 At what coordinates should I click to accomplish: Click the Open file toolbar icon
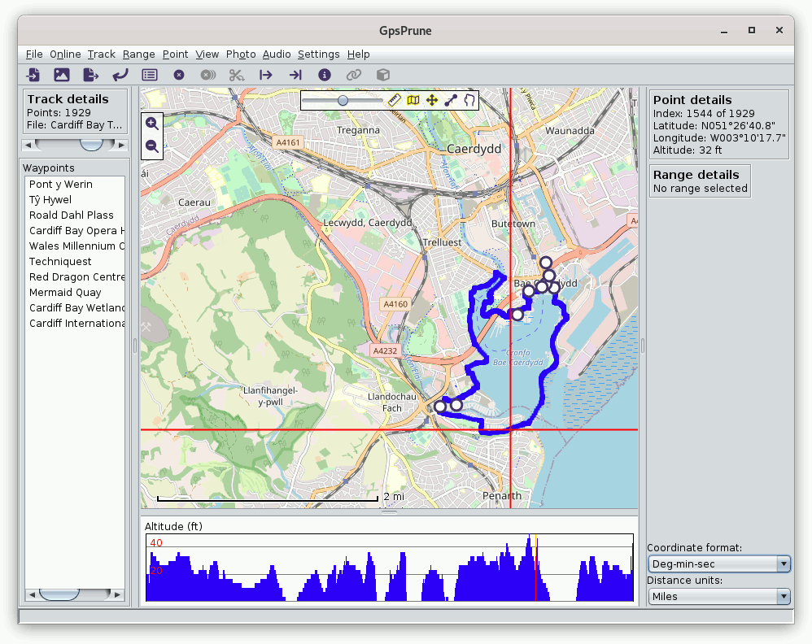33,75
